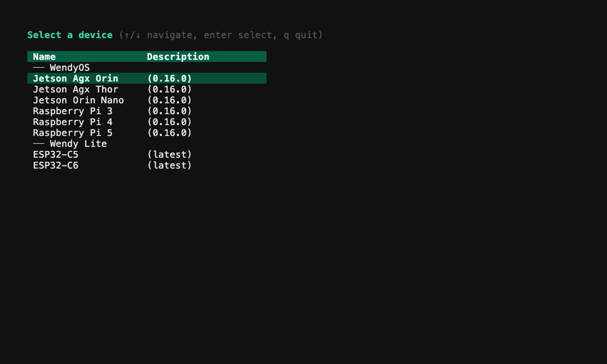Image resolution: width=607 pixels, height=364 pixels.
Task: Click version 0.16.0 next to Jetson Orin Nano
Action: click(x=169, y=100)
